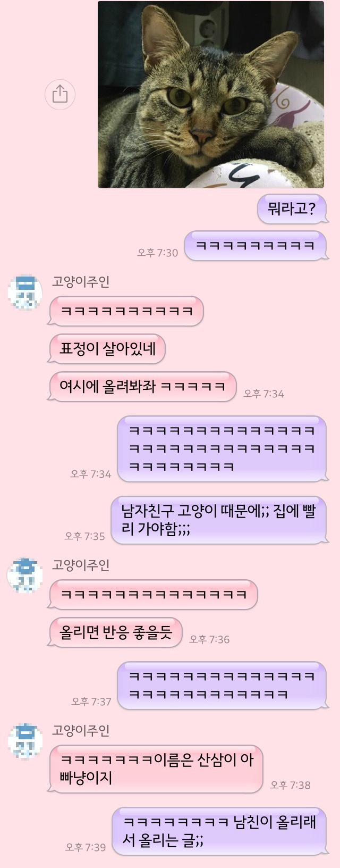Tap the two-line ㅋㅋㅋ purple bubble at 7:37
Image resolution: width=340 pixels, height=868 pixels.
pyautogui.click(x=222, y=686)
